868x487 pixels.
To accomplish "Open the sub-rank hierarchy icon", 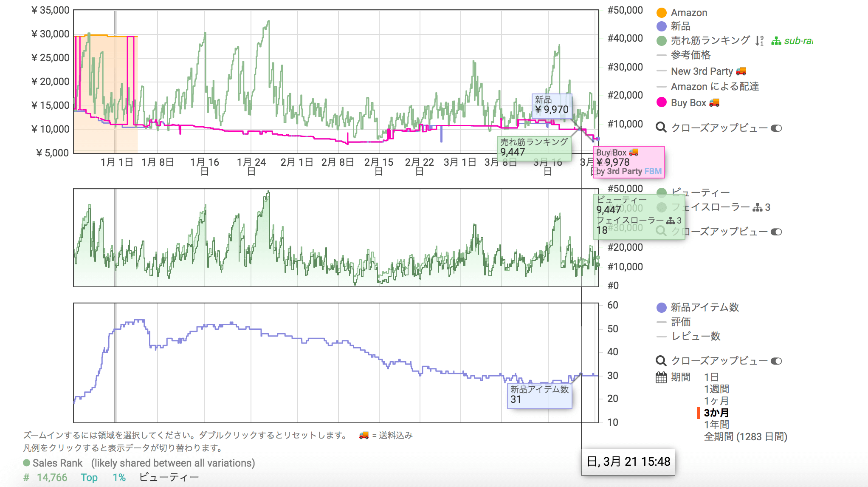I will tap(776, 41).
